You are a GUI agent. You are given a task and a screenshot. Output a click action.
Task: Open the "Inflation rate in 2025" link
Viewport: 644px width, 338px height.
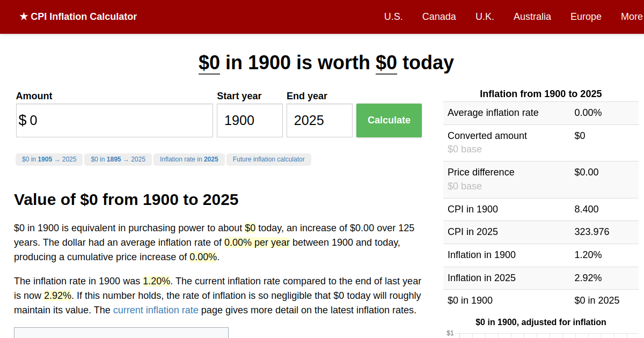click(x=189, y=159)
